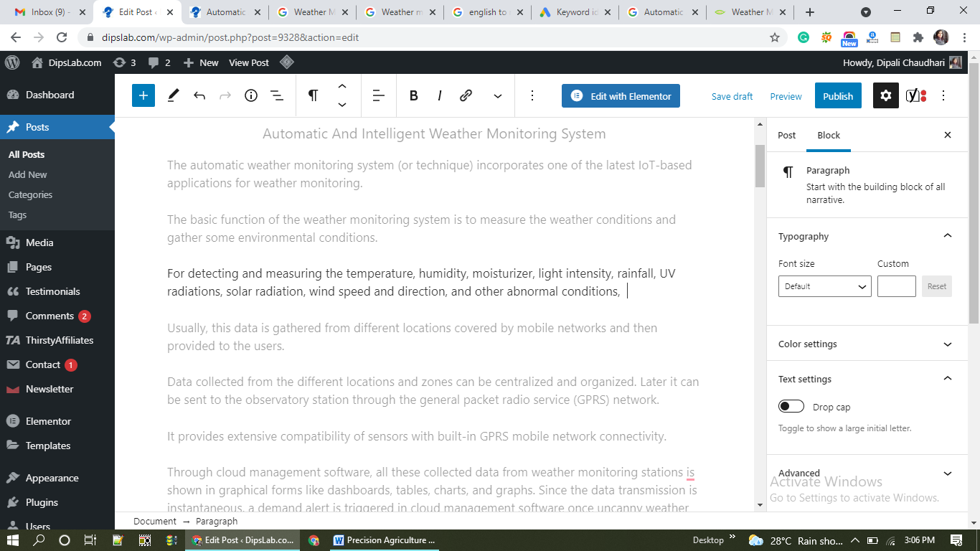This screenshot has height=551, width=980.
Task: Open Media in WordPress sidebar menu
Action: 39,242
